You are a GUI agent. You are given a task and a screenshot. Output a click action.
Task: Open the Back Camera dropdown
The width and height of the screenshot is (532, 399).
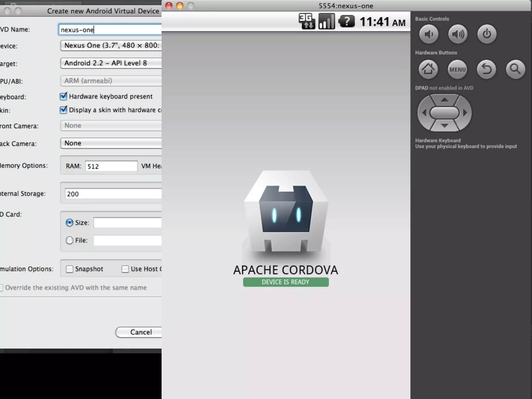111,143
